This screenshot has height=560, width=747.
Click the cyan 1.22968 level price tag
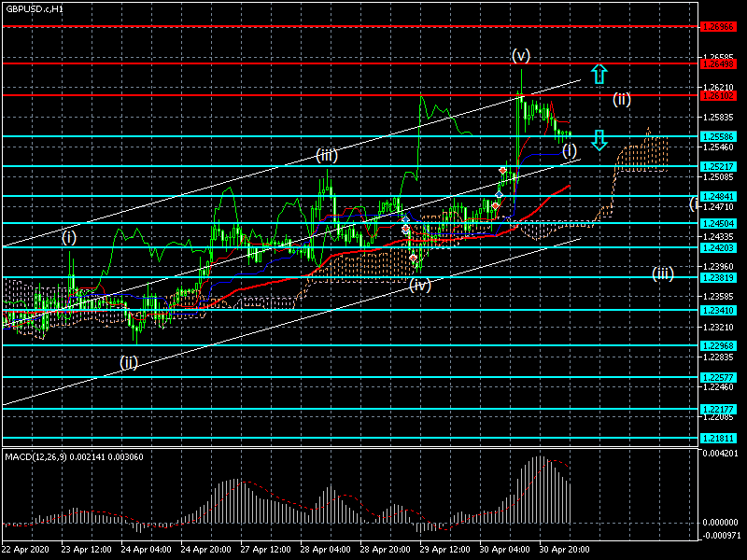(718, 345)
